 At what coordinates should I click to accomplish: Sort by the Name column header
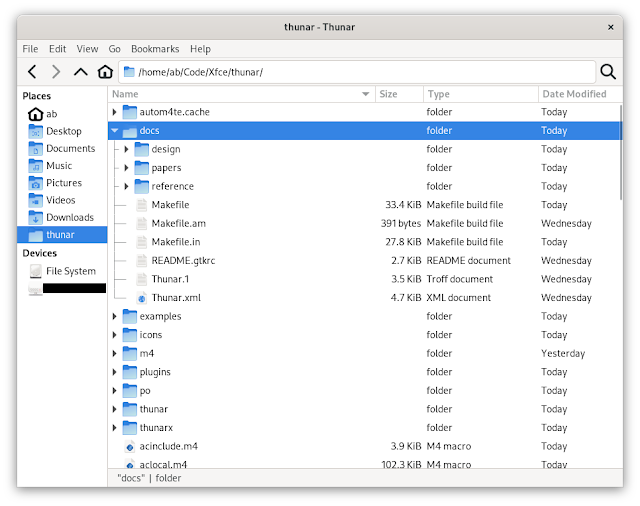click(242, 94)
